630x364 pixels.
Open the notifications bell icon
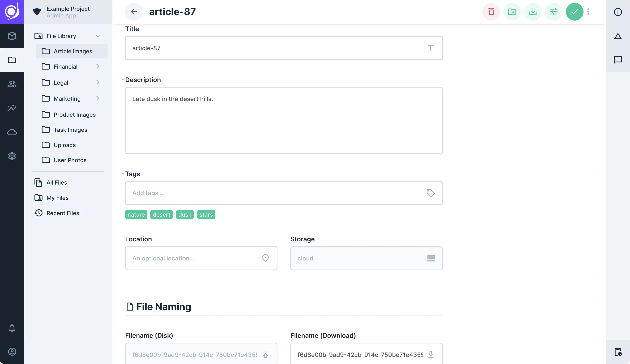(12, 328)
